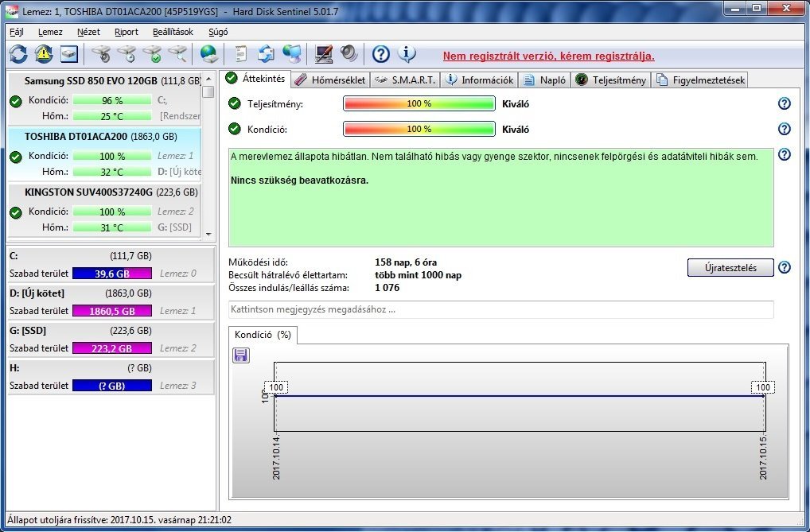Select the G: [SSD] partition row
The width and height of the screenshot is (810, 532).
111,340
